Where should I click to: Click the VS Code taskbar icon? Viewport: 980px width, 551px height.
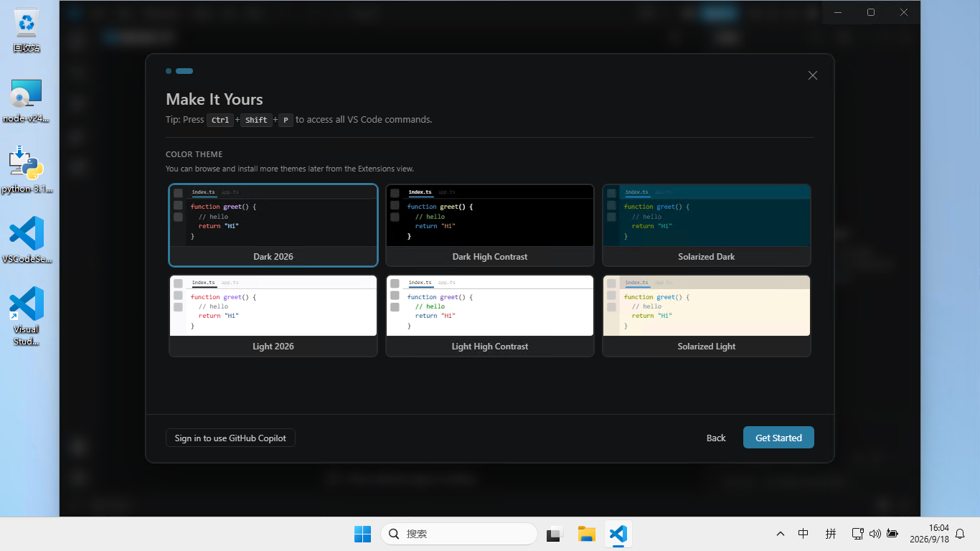(618, 534)
